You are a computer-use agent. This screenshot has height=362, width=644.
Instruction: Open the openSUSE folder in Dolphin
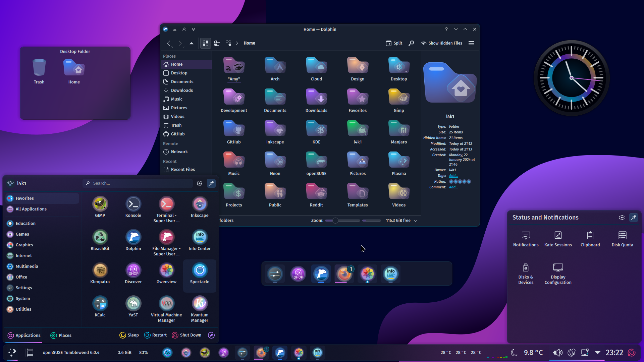316,164
